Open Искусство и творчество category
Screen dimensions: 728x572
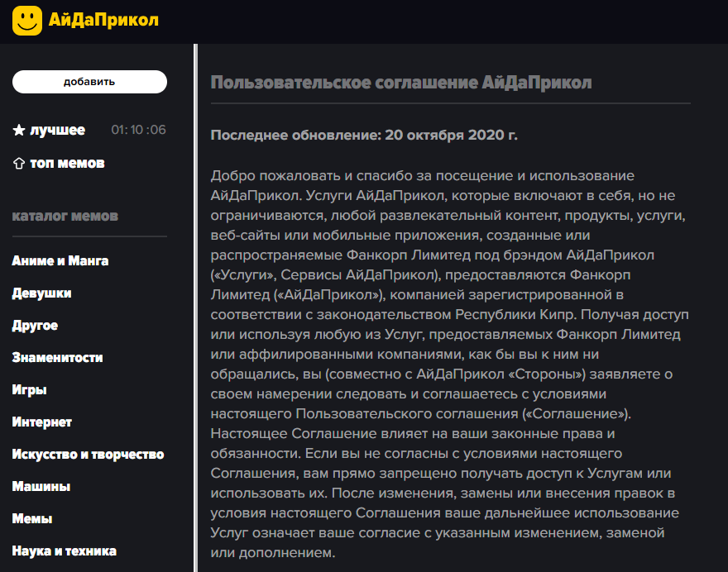[x=89, y=454]
